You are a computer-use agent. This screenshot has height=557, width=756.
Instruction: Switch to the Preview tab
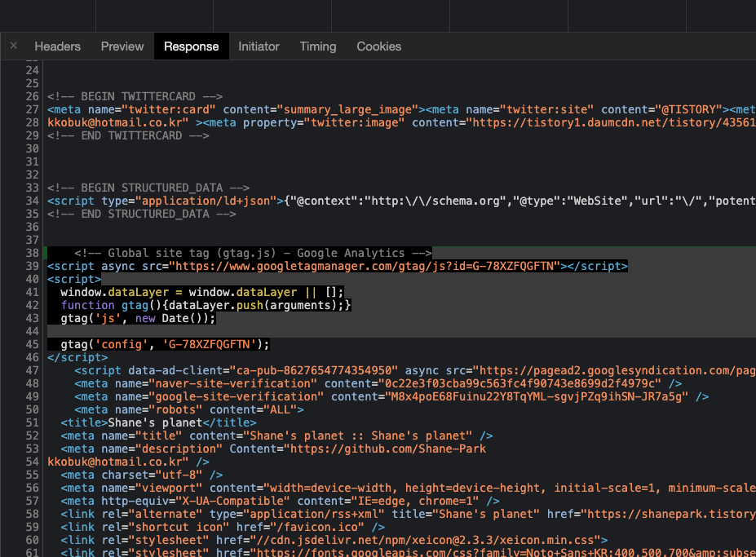click(x=122, y=46)
